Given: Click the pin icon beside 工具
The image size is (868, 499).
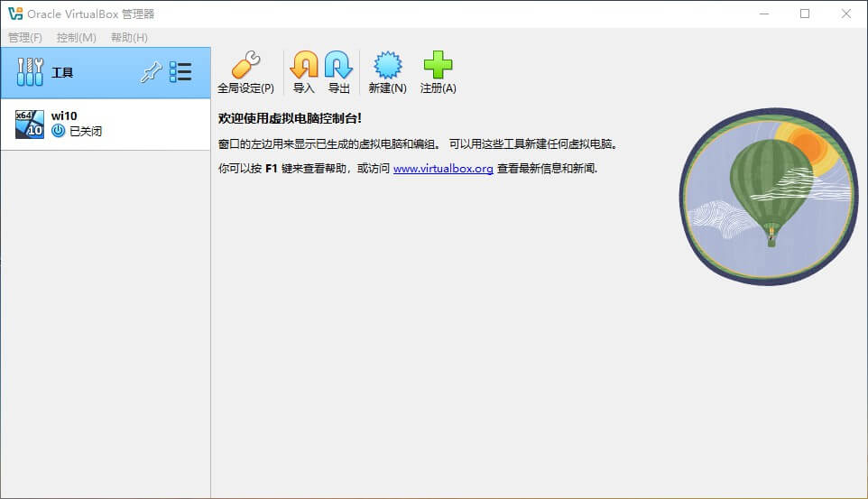Looking at the screenshot, I should pyautogui.click(x=151, y=72).
